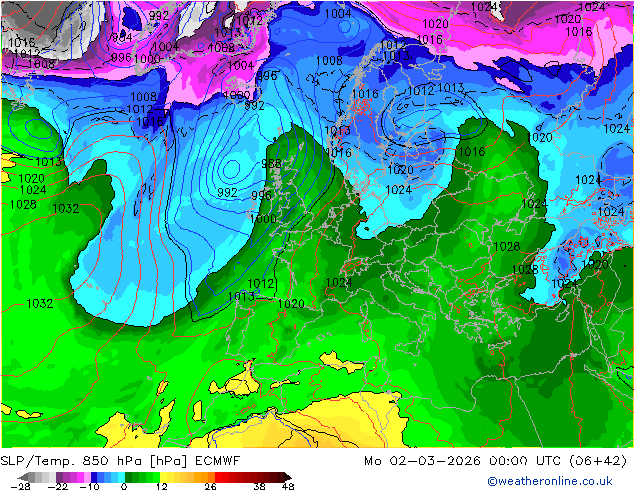This screenshot has width=634, height=490.
Task: Select the '984' isobar label on the map
Action: 122,37
